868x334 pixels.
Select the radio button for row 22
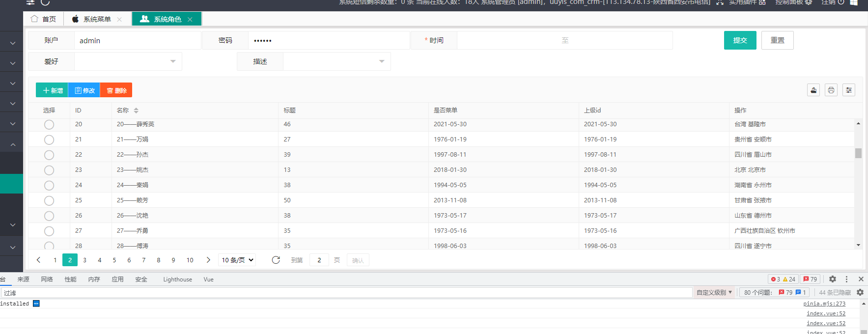tap(49, 155)
